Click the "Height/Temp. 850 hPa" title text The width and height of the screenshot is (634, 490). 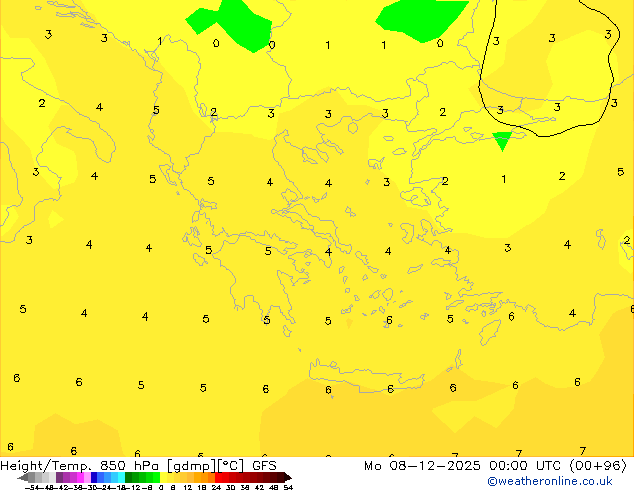[79, 466]
